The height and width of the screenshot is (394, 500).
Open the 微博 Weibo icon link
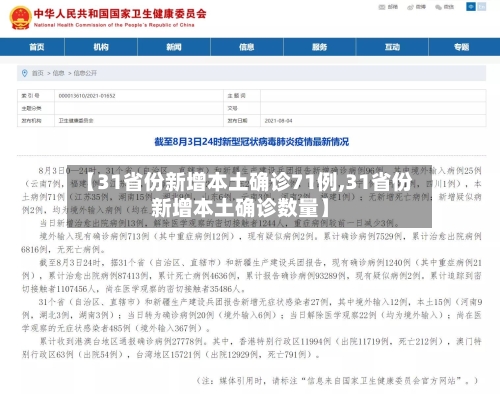(x=417, y=7)
